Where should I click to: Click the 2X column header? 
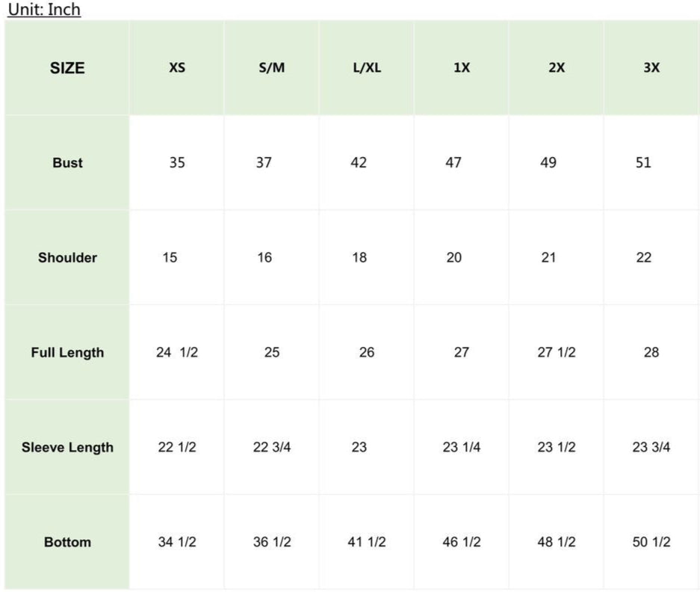click(557, 67)
